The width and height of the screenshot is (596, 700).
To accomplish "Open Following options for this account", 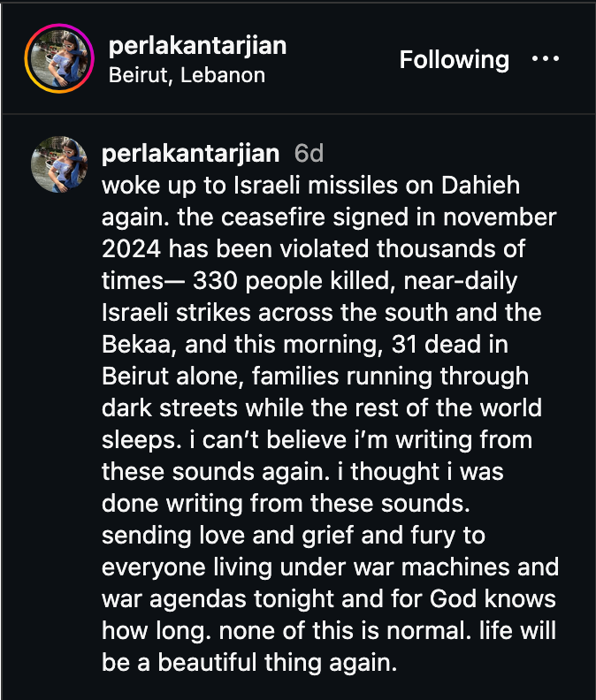I will 454,60.
